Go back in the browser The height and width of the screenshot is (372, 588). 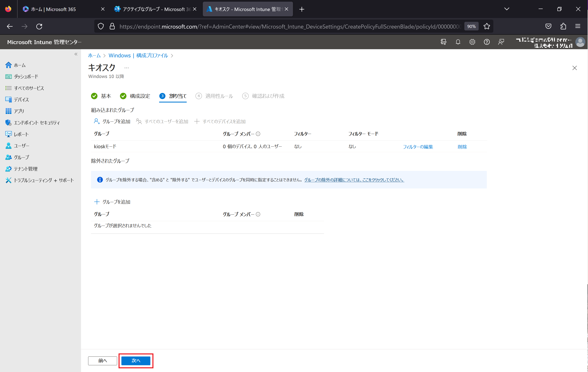10,26
